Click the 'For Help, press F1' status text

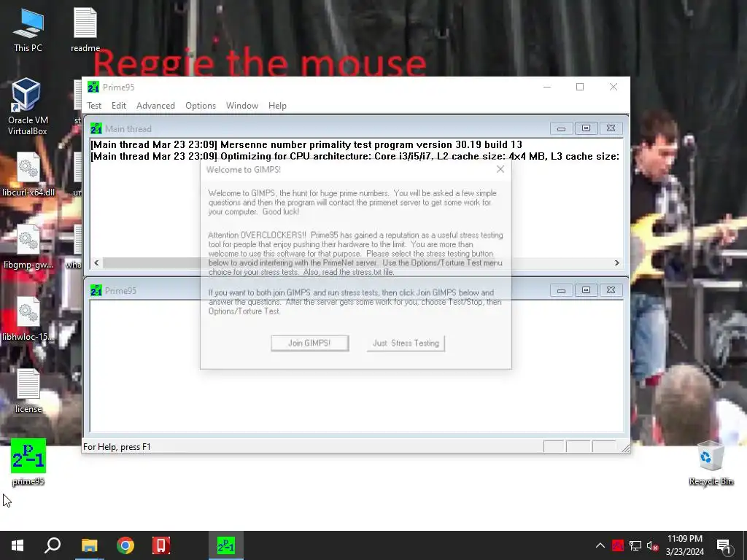117,447
